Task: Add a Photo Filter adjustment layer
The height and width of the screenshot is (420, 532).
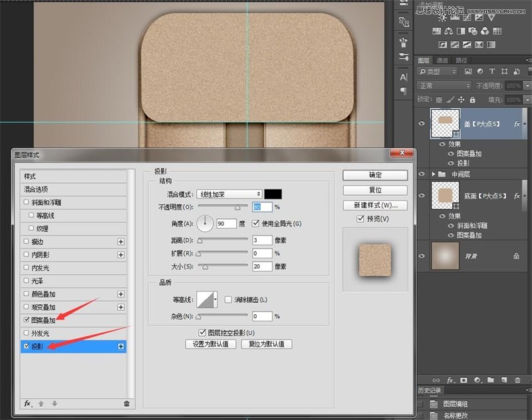Action: click(473, 31)
